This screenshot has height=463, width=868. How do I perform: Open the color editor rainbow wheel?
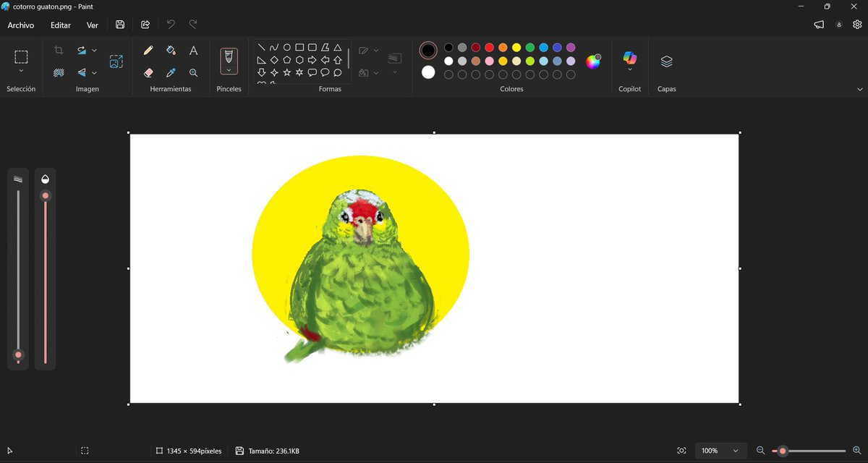593,61
